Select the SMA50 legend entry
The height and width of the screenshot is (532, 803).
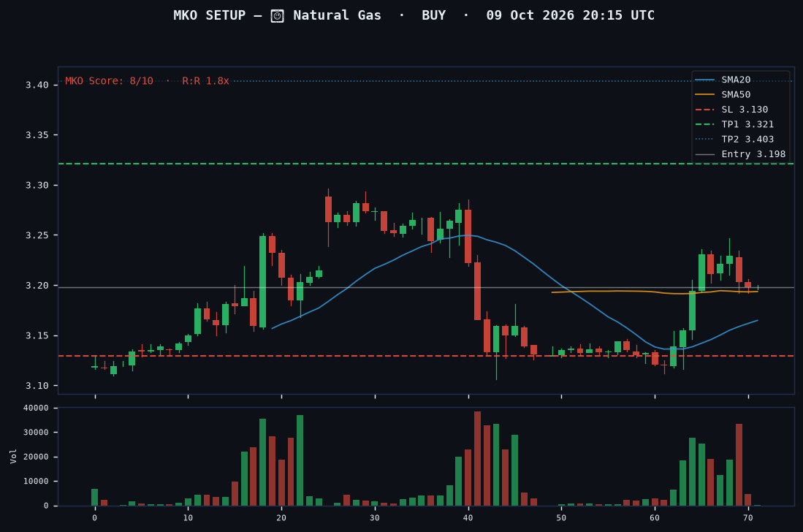click(723, 95)
